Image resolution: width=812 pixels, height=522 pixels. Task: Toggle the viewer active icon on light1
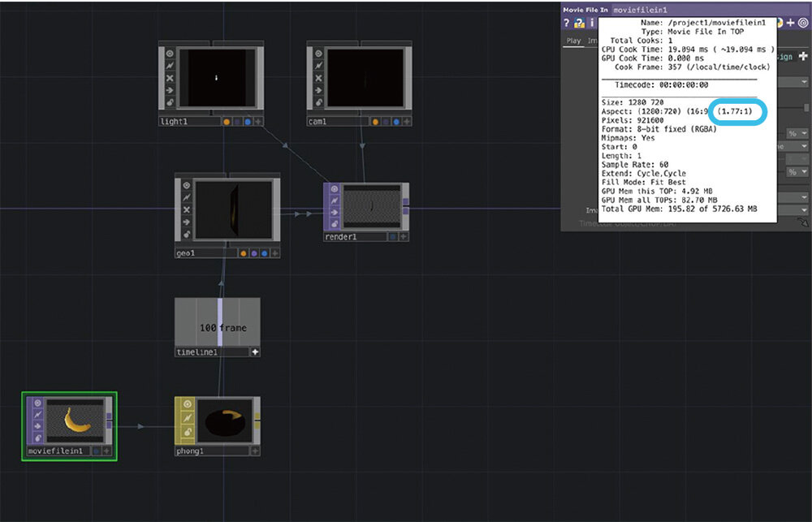[x=170, y=54]
